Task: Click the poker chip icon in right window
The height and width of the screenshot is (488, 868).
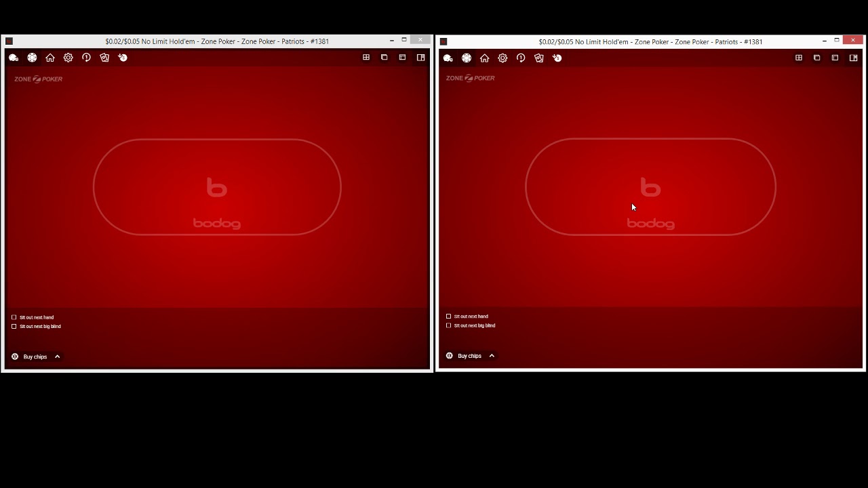Action: click(x=467, y=58)
